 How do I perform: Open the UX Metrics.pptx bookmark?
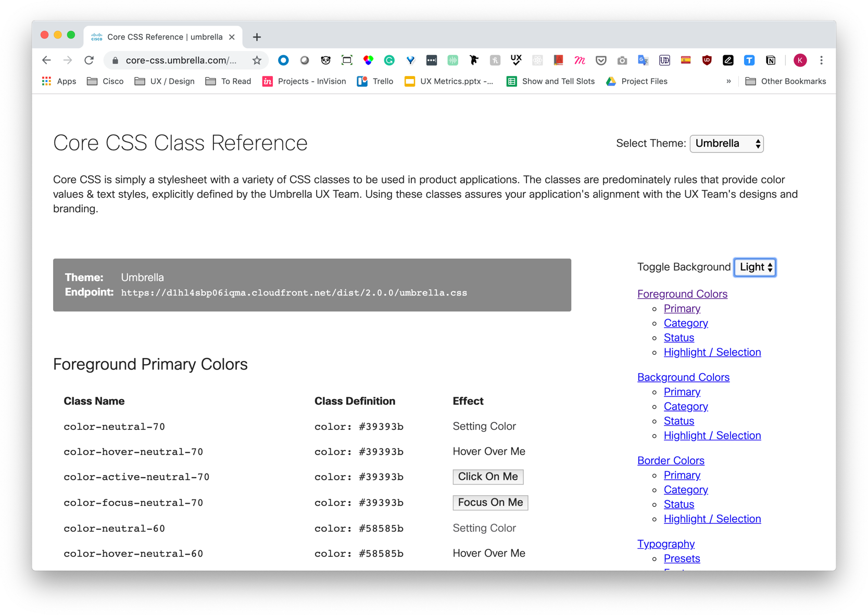[449, 81]
